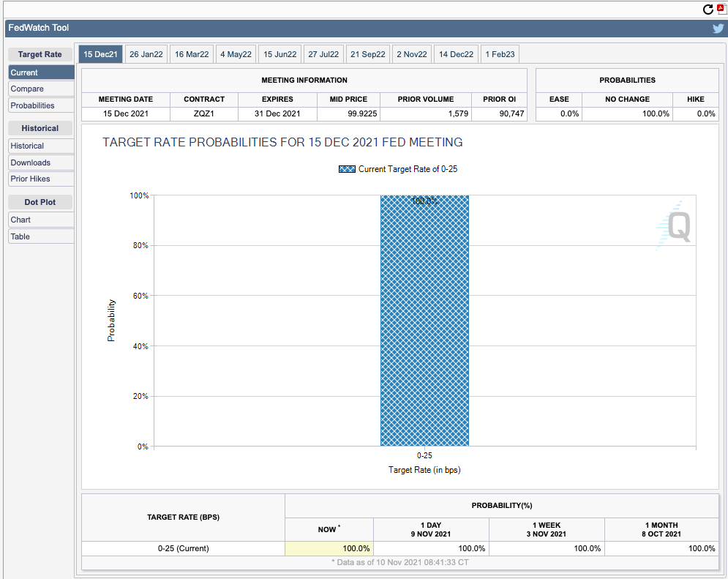Click the MID PRICE column header
728x579 pixels.
pos(348,100)
